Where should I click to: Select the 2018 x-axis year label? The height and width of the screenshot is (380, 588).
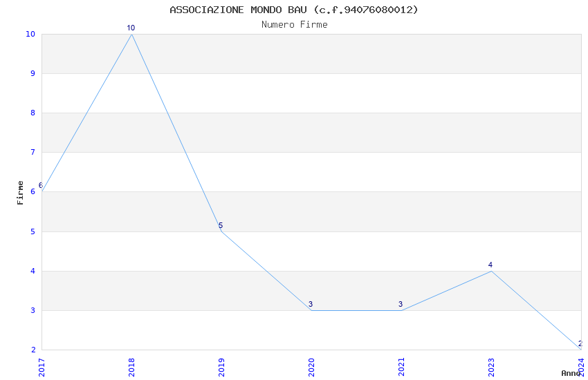131,368
